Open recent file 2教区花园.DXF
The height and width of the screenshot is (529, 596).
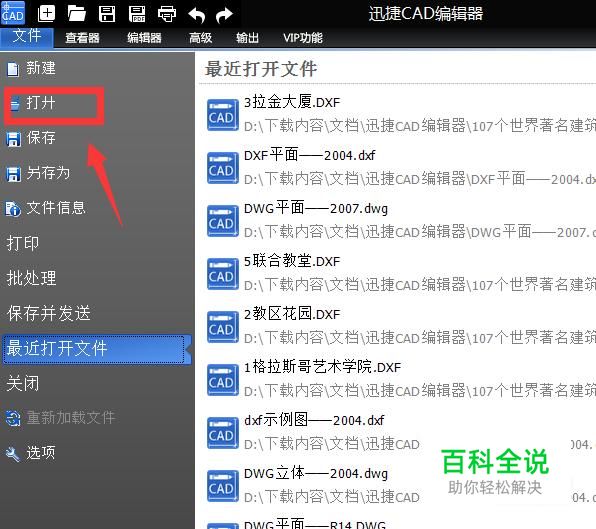point(292,314)
